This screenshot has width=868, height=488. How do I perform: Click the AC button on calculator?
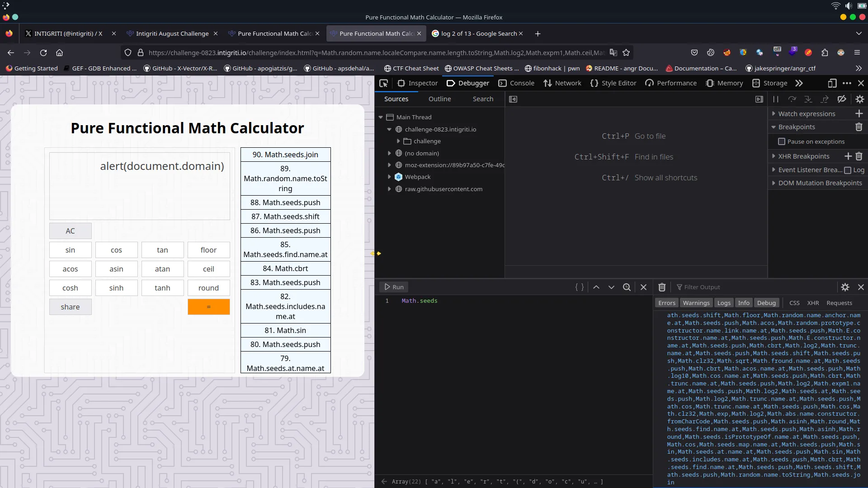pyautogui.click(x=71, y=231)
